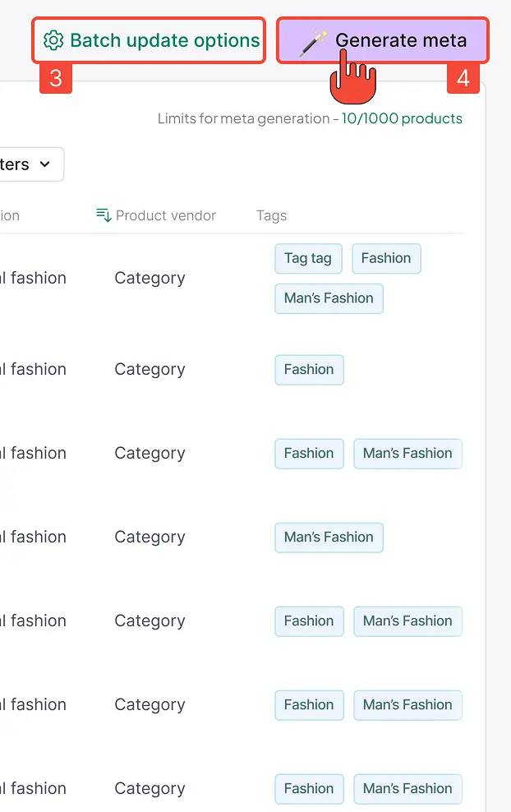
Task: Click the gear icon in Batch update options
Action: tap(53, 40)
